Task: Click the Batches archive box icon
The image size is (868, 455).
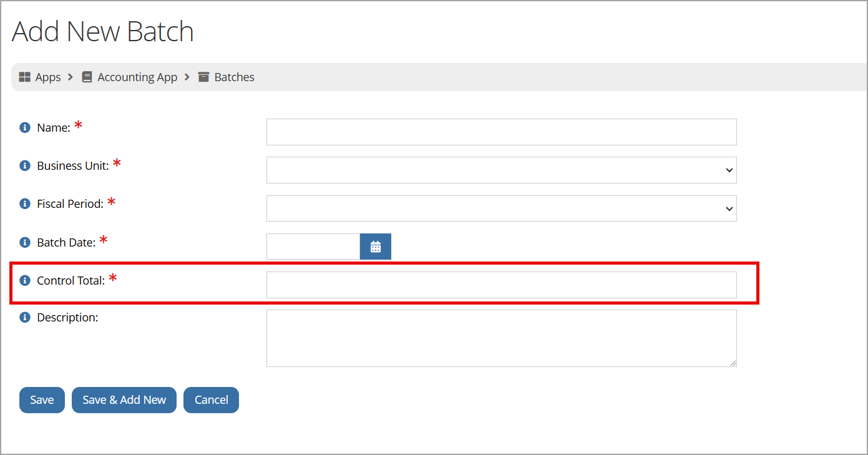Action: pos(203,77)
